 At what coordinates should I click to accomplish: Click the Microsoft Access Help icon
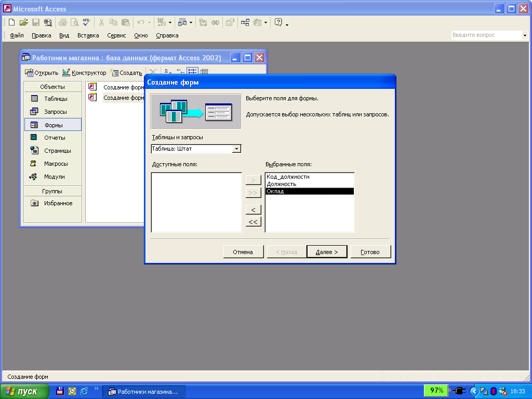(x=278, y=22)
